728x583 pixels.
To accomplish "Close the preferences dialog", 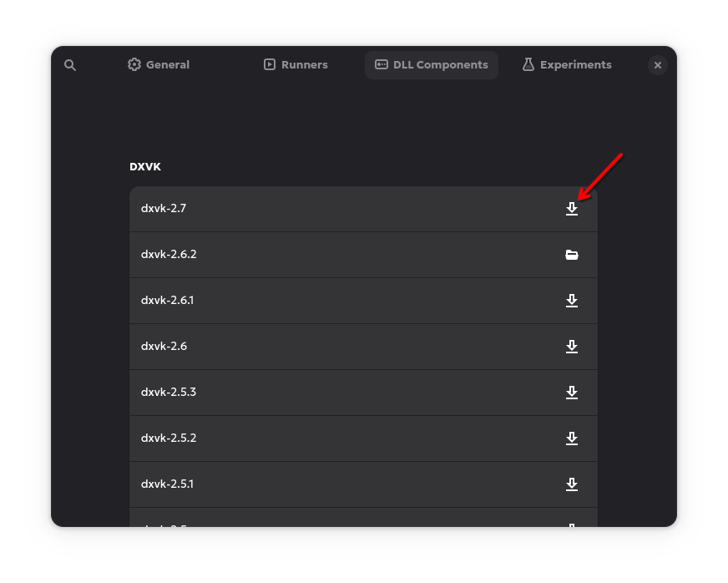I will (658, 65).
